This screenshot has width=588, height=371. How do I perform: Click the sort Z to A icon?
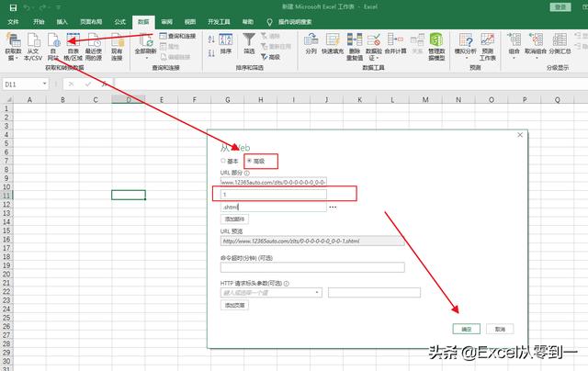211,53
